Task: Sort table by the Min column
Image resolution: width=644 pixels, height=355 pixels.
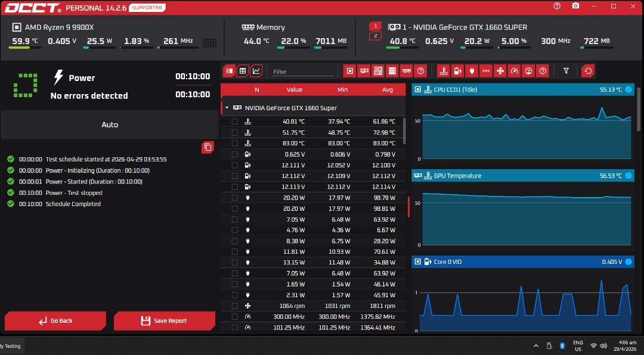Action: point(342,89)
